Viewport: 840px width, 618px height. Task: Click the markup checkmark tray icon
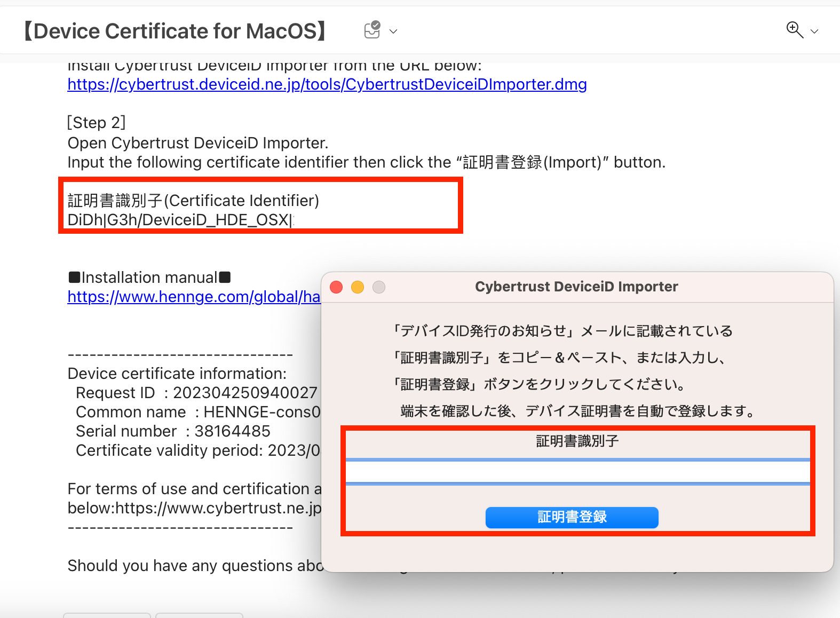click(x=372, y=30)
